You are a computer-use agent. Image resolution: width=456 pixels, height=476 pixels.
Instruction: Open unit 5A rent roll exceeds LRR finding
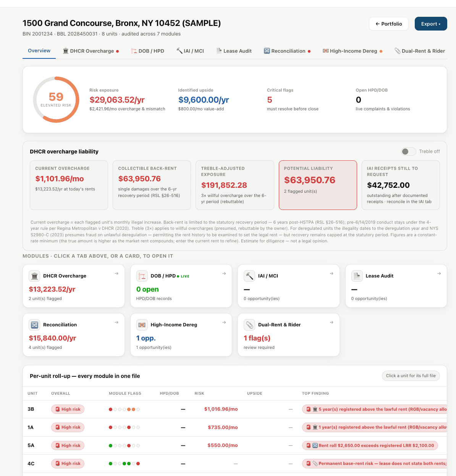click(370, 445)
